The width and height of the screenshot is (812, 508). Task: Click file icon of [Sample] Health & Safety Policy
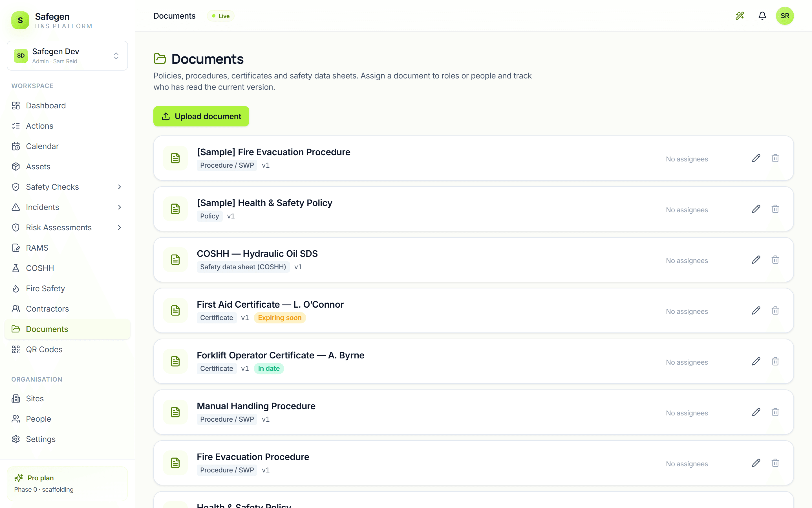pos(175,209)
